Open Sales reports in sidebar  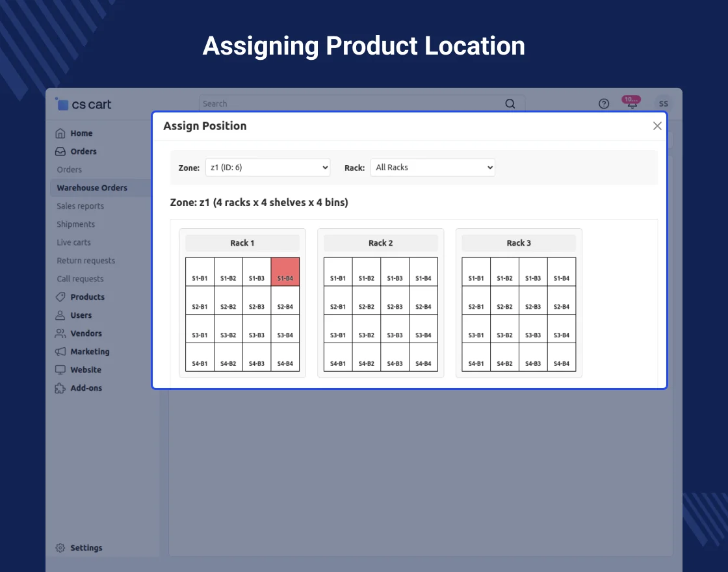click(x=80, y=206)
